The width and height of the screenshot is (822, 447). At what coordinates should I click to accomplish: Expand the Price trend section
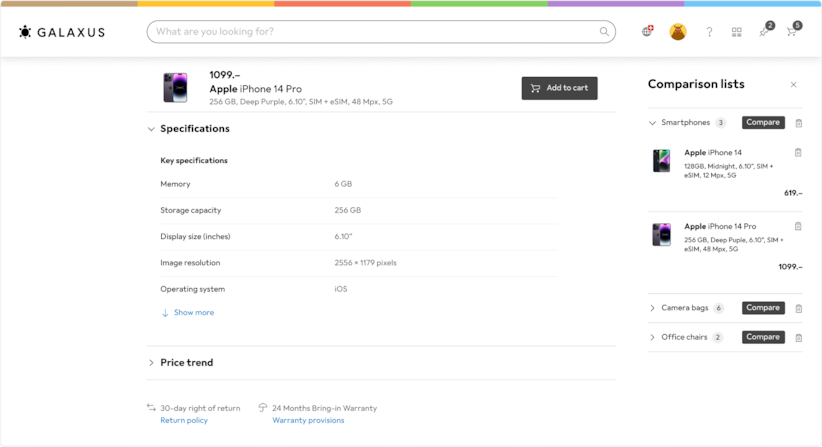[152, 363]
